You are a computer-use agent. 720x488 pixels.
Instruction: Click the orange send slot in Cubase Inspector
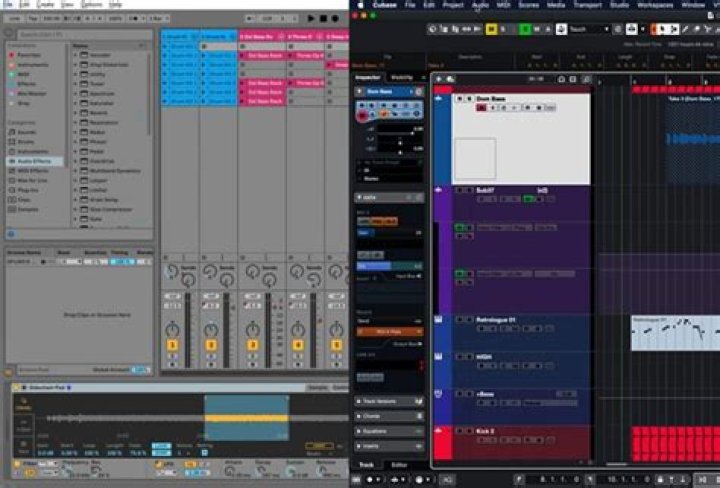coord(389,331)
